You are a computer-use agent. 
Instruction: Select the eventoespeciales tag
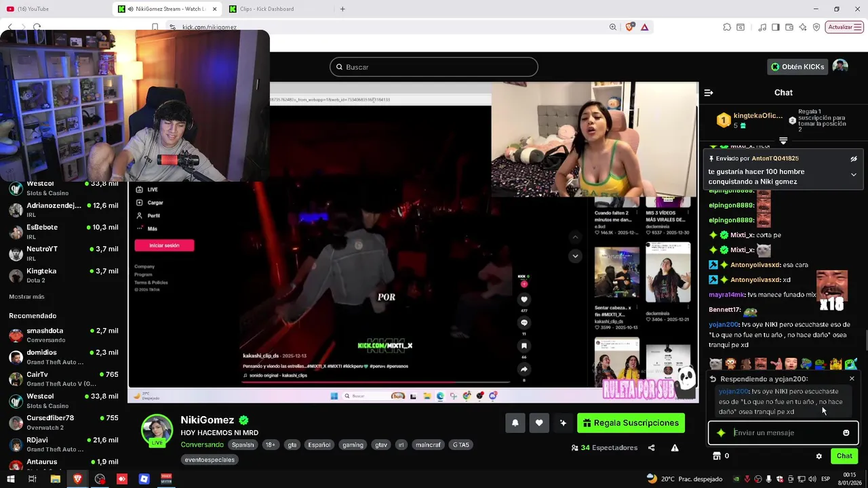pos(210,460)
